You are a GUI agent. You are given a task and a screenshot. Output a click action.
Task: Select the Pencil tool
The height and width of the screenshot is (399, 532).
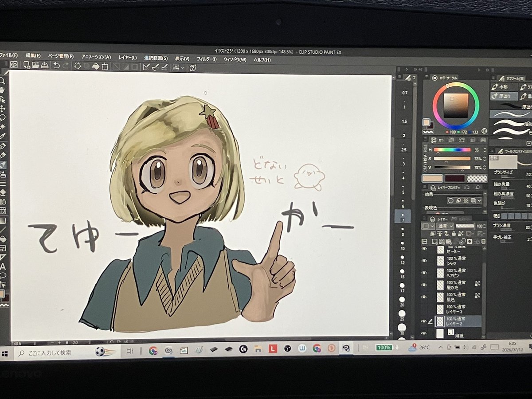(2, 155)
